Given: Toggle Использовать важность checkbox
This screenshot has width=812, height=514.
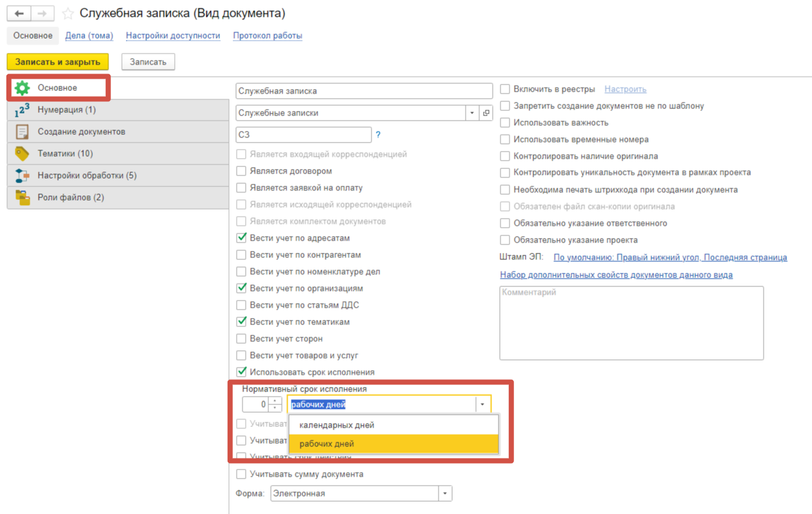Looking at the screenshot, I should tap(505, 123).
